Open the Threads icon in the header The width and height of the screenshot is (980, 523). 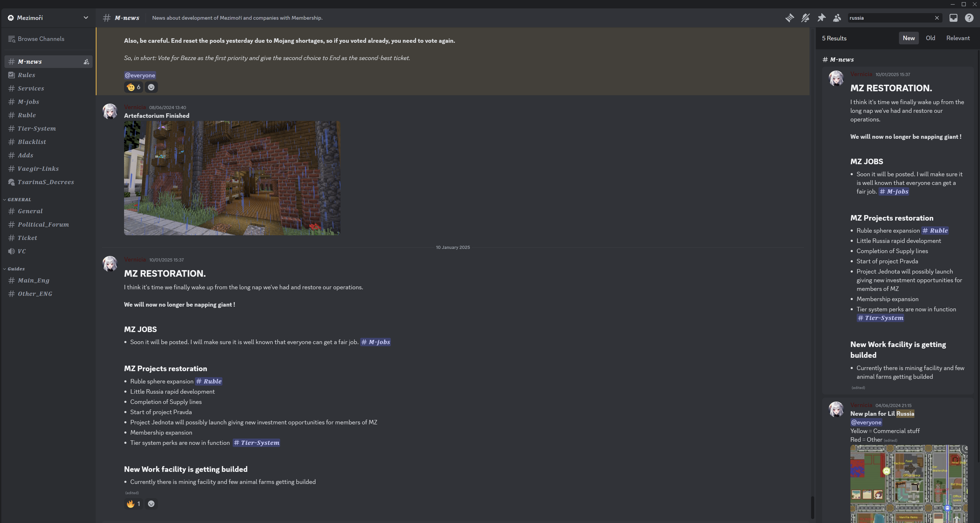tap(789, 18)
